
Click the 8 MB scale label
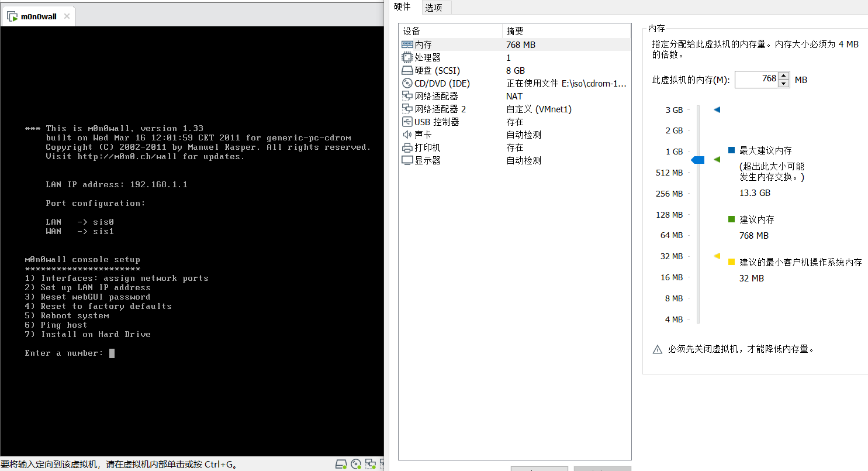[x=673, y=298]
